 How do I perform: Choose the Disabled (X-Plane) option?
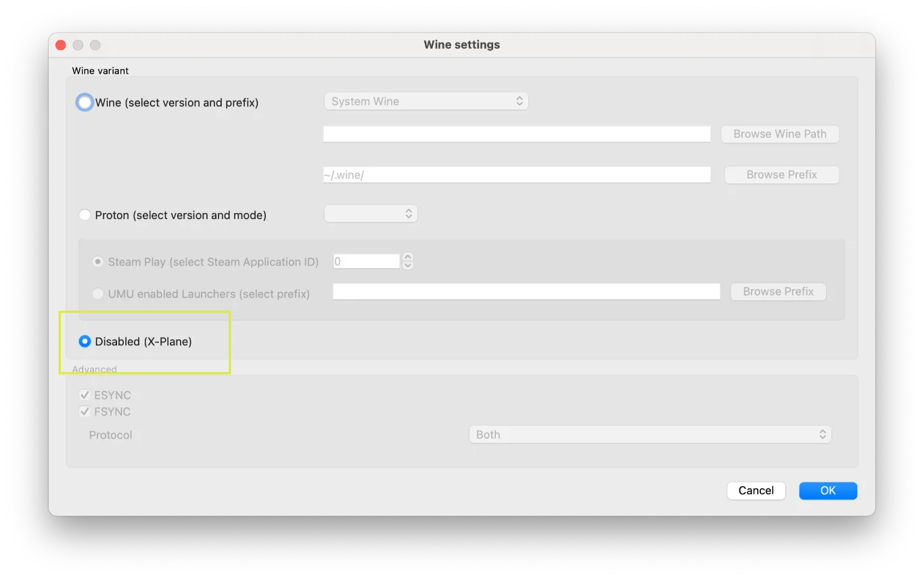click(85, 341)
